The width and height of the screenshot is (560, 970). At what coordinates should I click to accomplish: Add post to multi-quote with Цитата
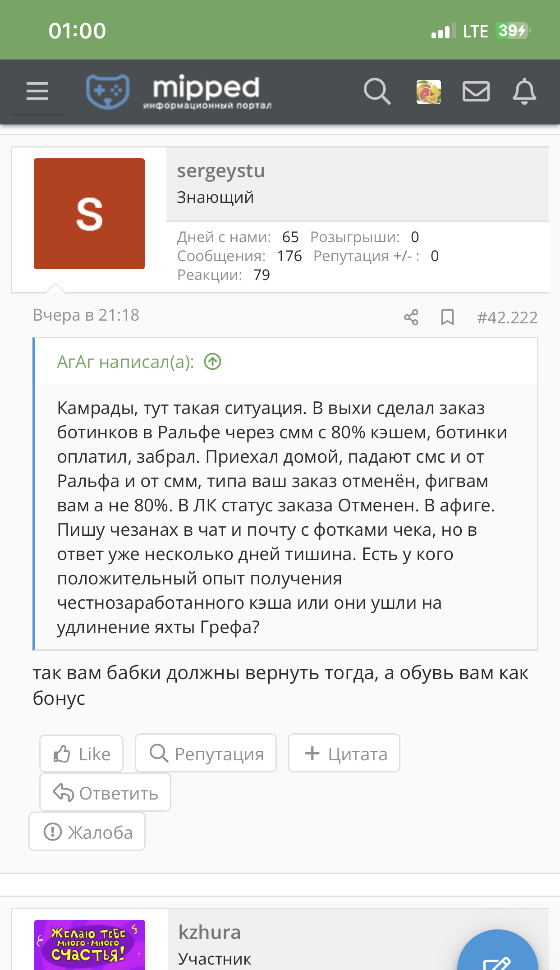tap(344, 754)
